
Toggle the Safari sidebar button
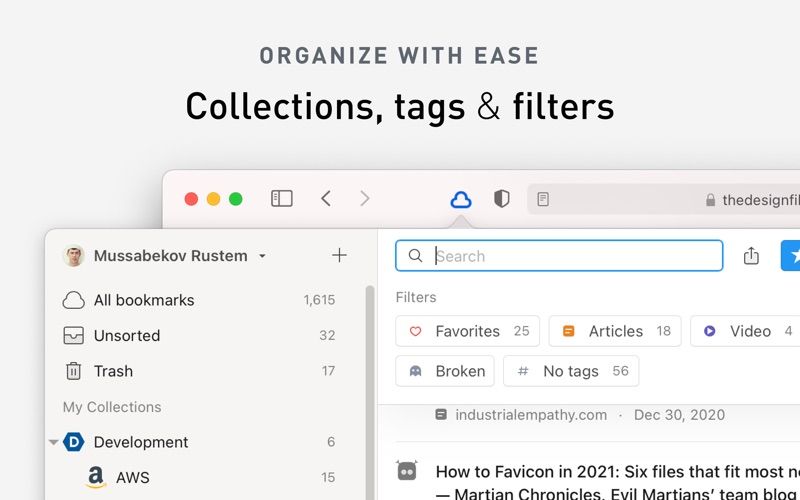(x=282, y=198)
